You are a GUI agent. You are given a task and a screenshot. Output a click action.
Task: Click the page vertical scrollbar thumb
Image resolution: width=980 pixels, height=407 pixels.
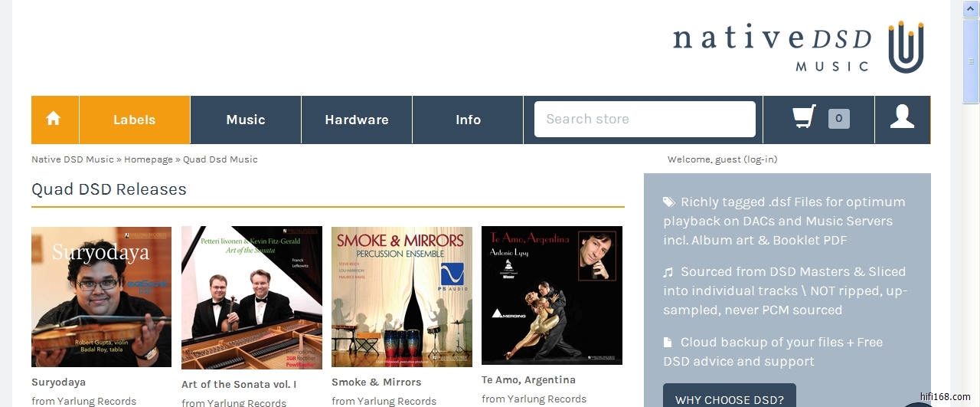tap(972, 64)
